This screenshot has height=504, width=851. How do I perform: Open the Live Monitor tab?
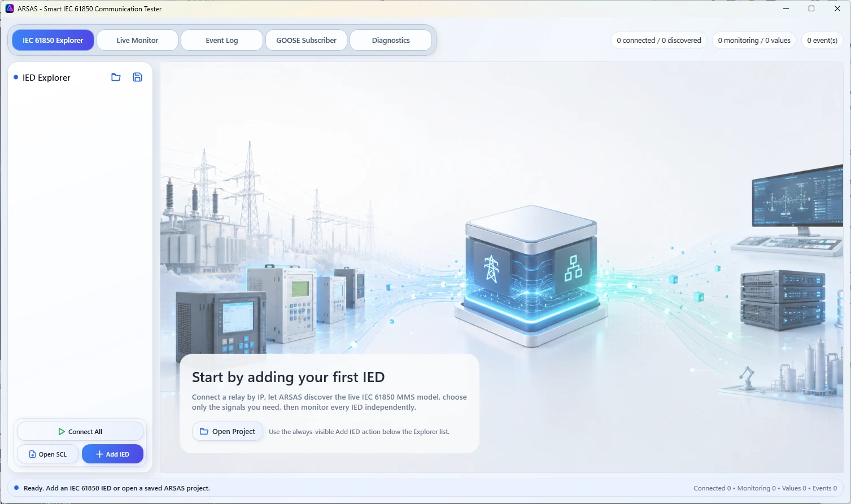click(137, 40)
